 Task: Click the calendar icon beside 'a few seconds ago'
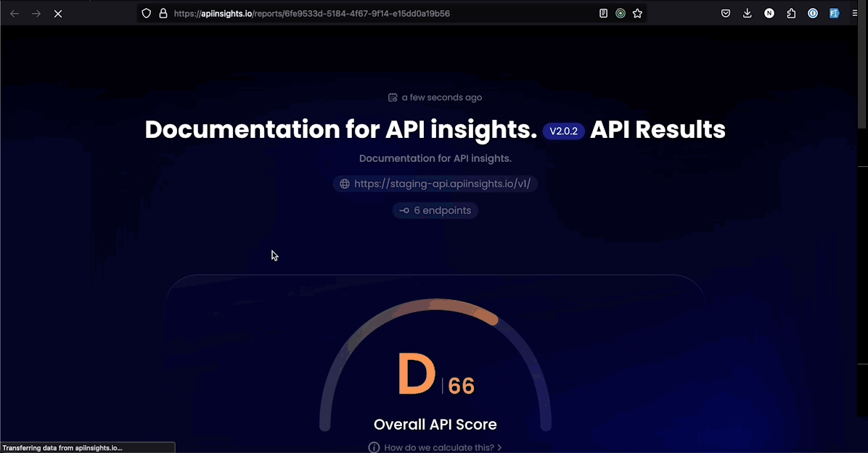tap(393, 97)
